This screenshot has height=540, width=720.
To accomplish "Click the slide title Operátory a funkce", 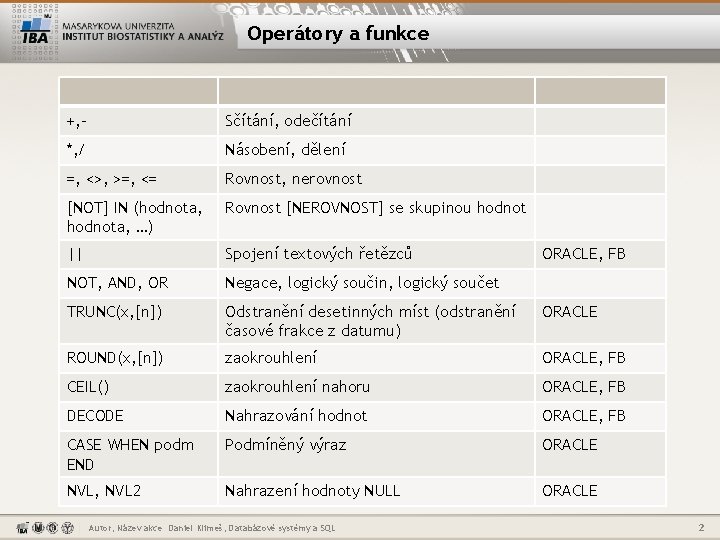I will (338, 34).
